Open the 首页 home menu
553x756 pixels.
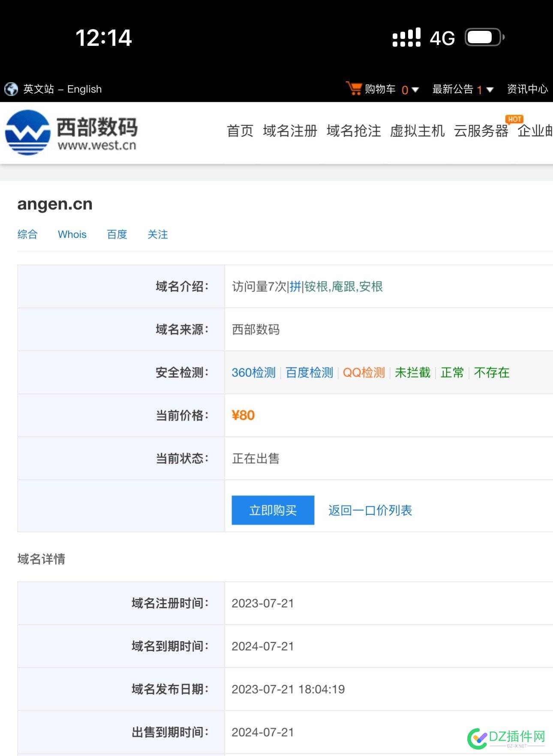coord(240,131)
